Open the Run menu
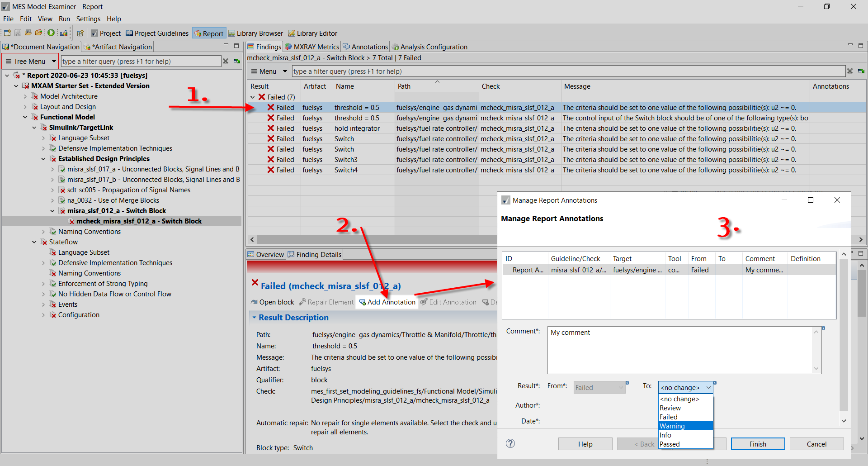This screenshot has height=466, width=868. pos(64,19)
